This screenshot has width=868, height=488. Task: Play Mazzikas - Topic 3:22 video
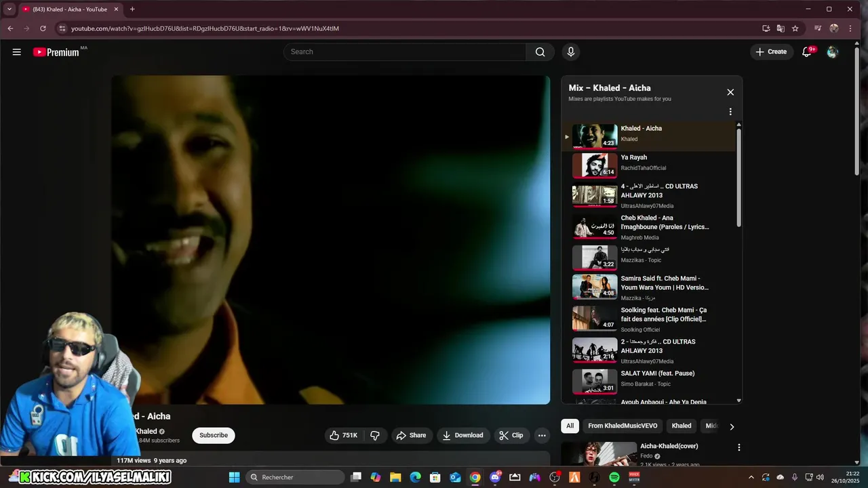click(x=649, y=256)
